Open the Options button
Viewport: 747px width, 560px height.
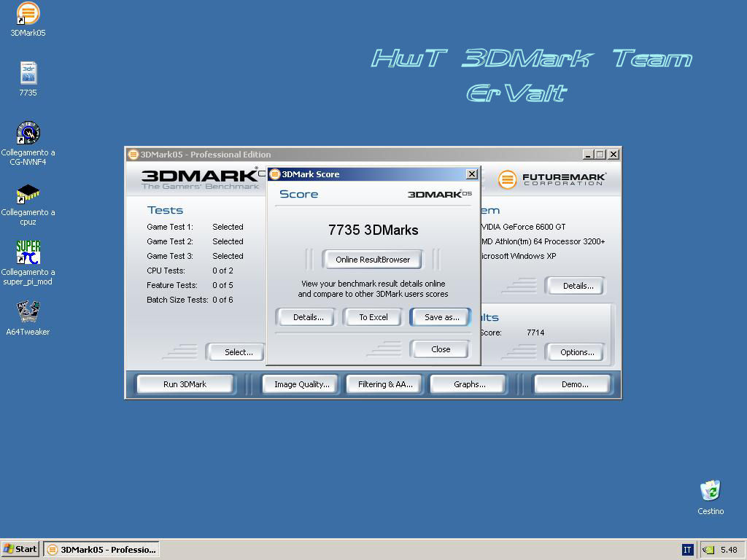[x=577, y=352]
